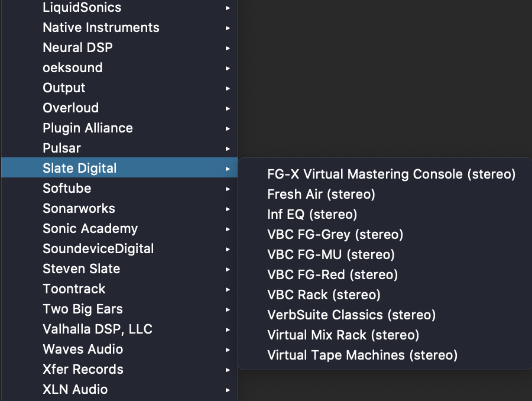Image resolution: width=532 pixels, height=401 pixels.
Task: Click the arrow next to Waves Audio
Action: point(228,350)
